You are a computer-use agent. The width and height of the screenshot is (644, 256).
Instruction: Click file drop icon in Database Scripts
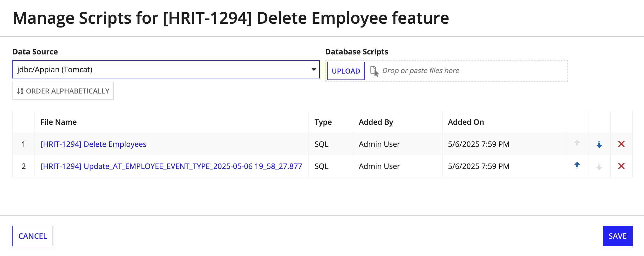click(374, 71)
